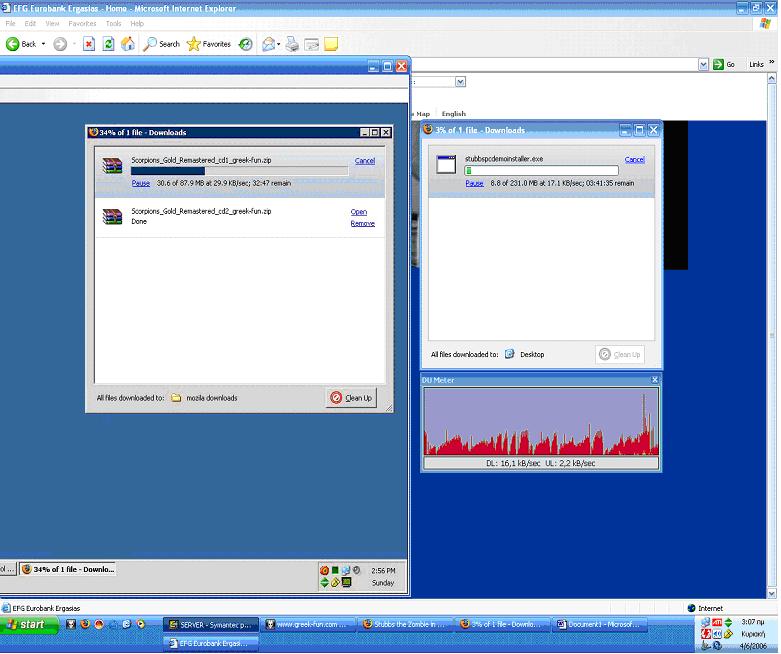Open the File menu in Internet Explorer
781x654 pixels.
[10, 23]
